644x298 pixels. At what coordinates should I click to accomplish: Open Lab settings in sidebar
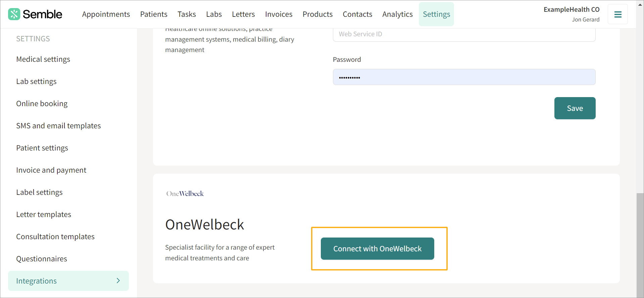(x=36, y=81)
